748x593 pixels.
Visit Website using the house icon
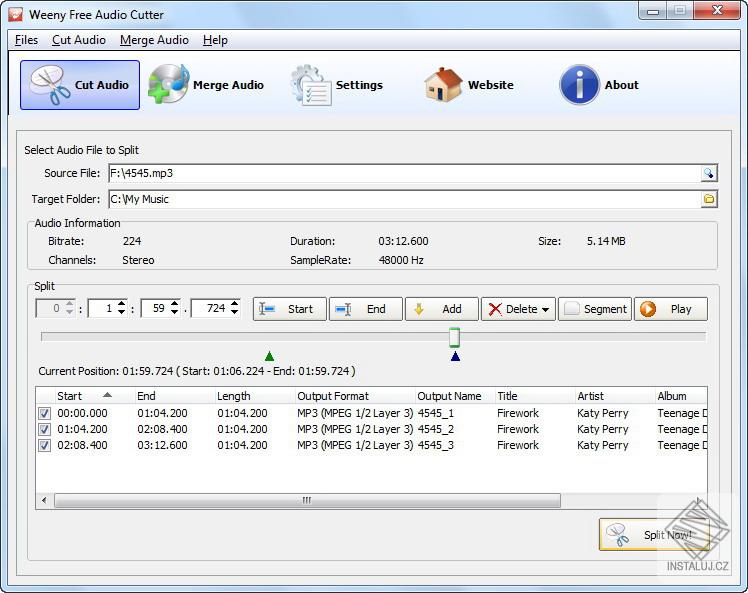pos(443,84)
